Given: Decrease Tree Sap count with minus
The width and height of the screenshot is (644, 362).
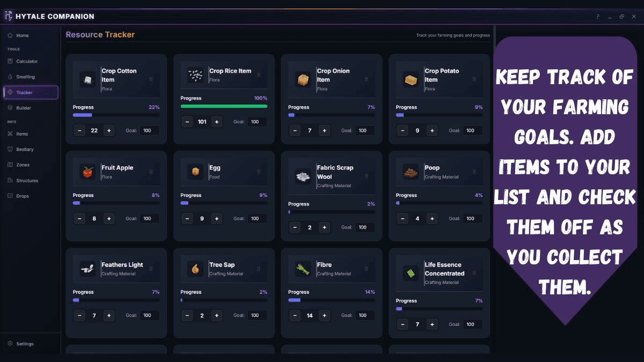Looking at the screenshot, I should click(187, 315).
